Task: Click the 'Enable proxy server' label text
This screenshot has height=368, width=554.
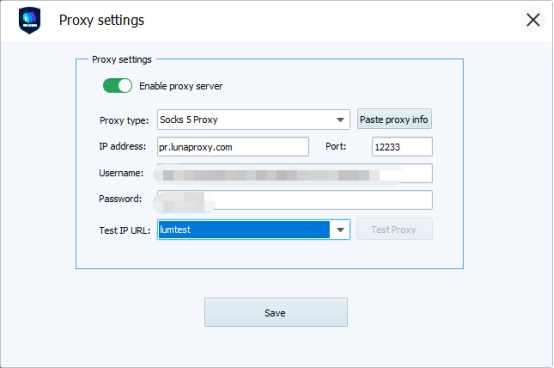Action: tap(181, 86)
